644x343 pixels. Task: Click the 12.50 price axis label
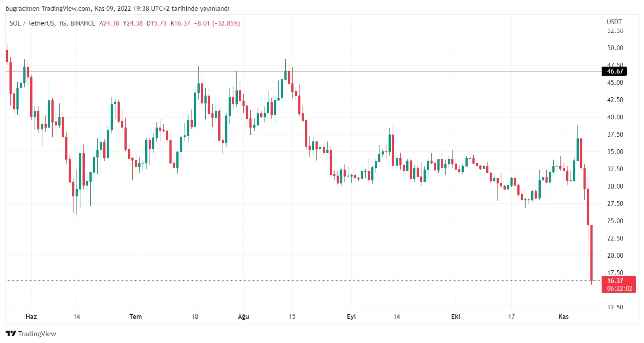[x=615, y=308]
